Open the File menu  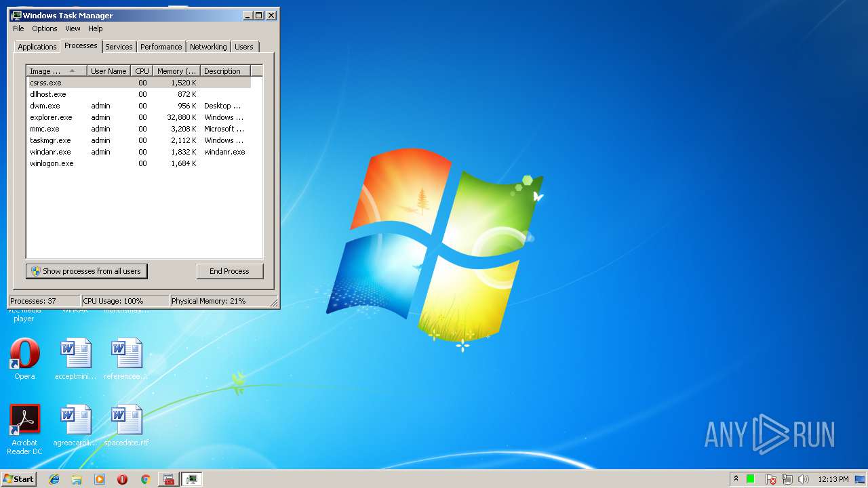[x=18, y=28]
